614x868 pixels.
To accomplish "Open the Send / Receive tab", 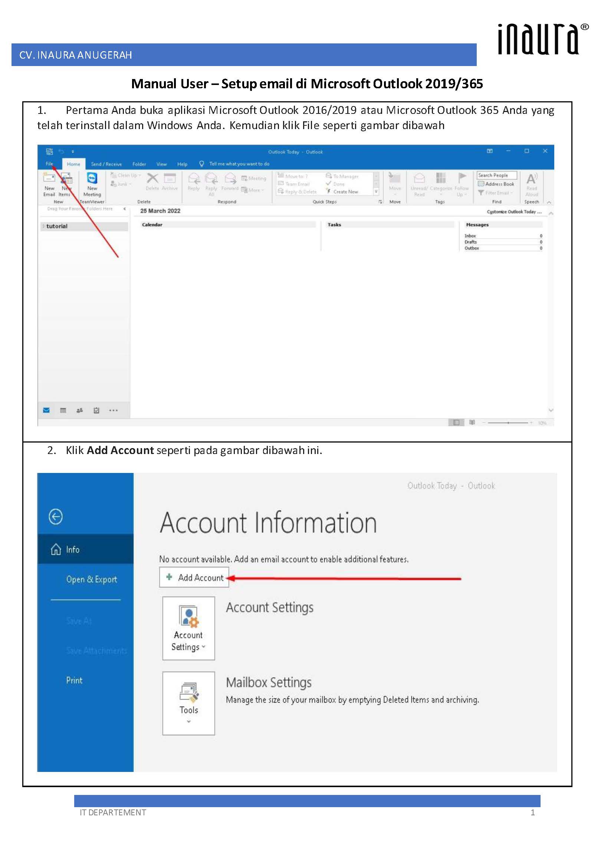I will point(106,164).
